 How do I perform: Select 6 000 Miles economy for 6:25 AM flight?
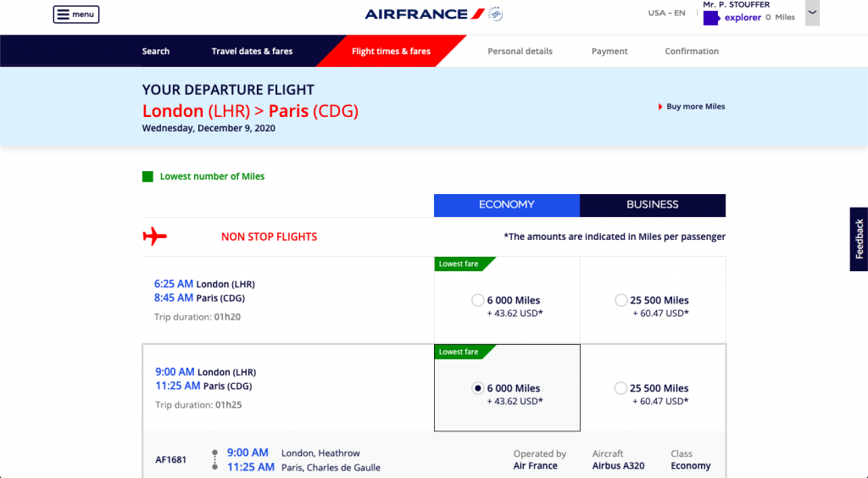tap(478, 300)
